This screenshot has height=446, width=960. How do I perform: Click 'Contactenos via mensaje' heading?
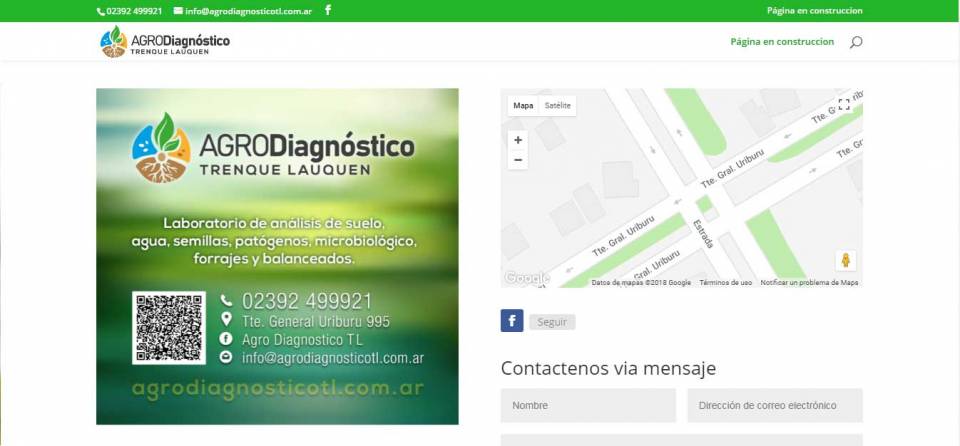coord(609,368)
